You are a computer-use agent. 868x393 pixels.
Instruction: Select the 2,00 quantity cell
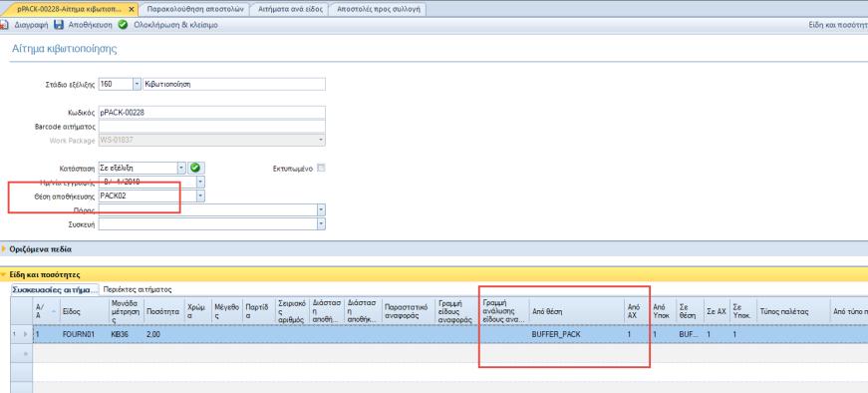click(163, 335)
